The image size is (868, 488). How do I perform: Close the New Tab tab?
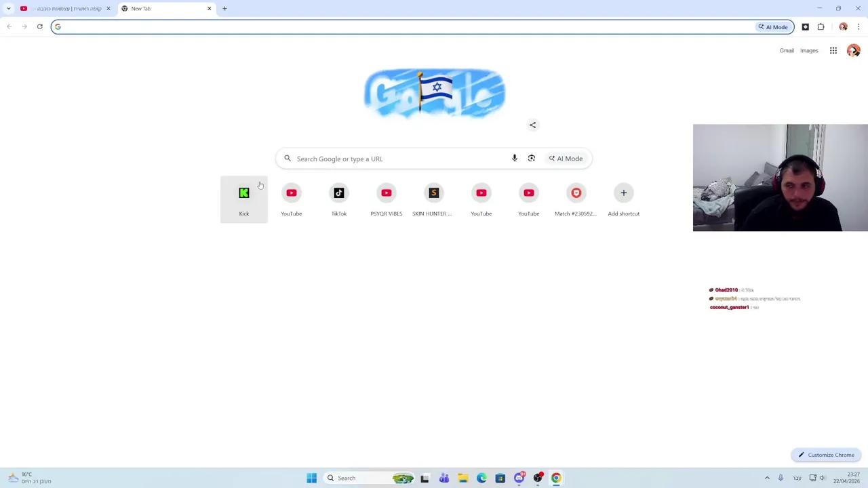coord(209,9)
